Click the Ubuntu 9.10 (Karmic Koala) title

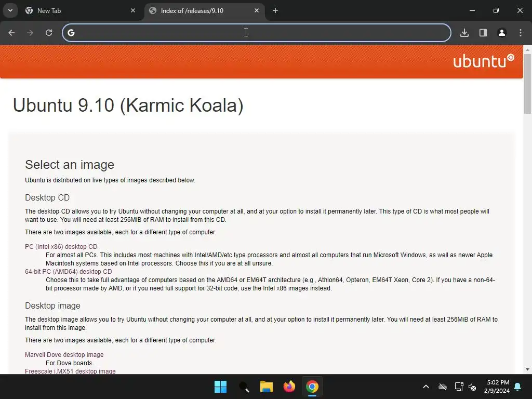click(128, 105)
